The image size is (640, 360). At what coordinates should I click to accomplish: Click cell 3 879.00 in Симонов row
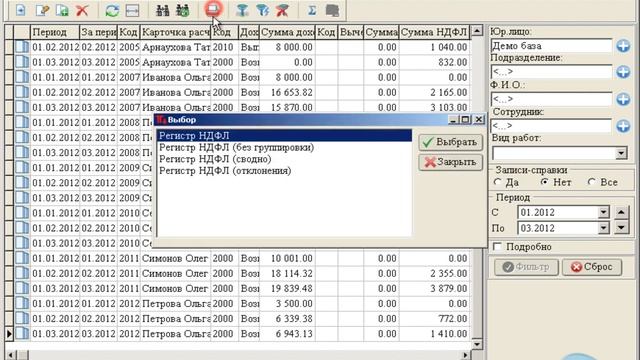click(x=435, y=289)
